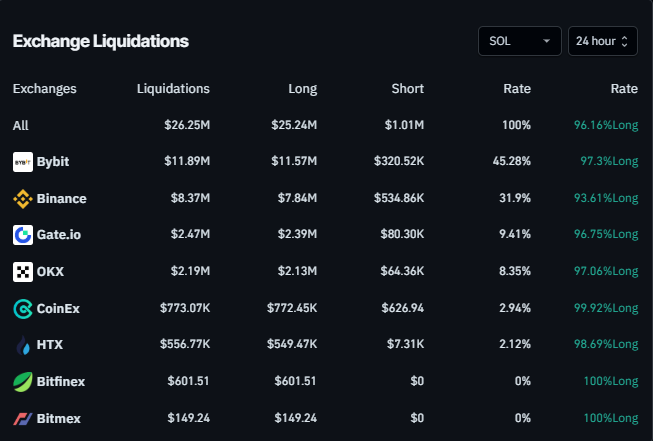
Task: Sort by the Liquidations column header
Action: tap(173, 89)
